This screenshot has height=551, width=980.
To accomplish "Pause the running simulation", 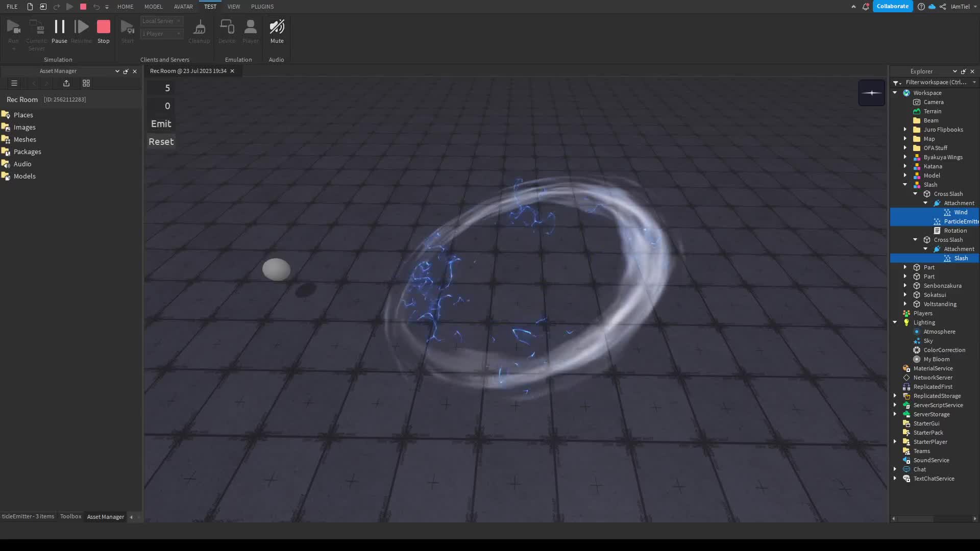I will 59,30.
